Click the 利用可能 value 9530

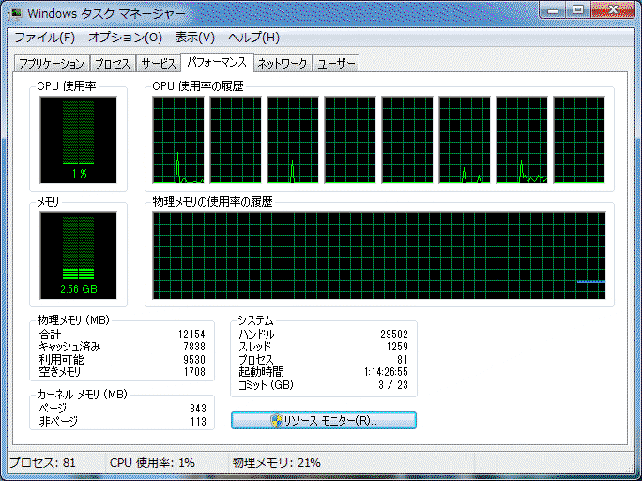pos(194,360)
